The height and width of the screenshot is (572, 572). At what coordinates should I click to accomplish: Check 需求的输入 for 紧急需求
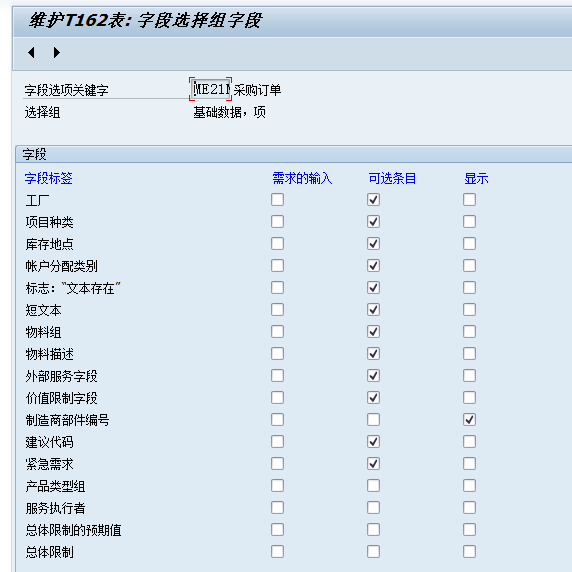coord(277,464)
